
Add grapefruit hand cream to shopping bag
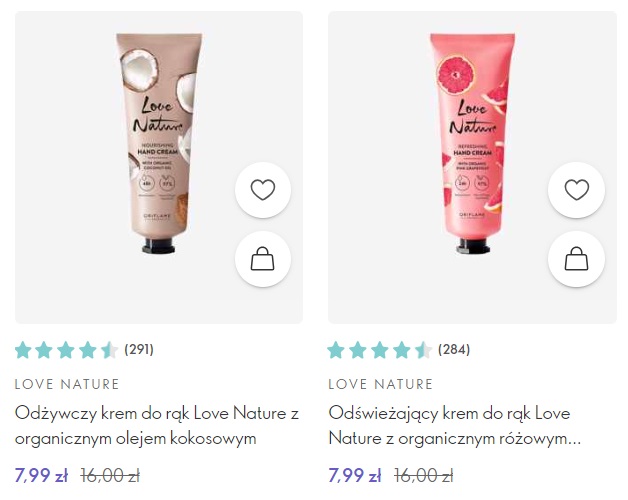[576, 259]
